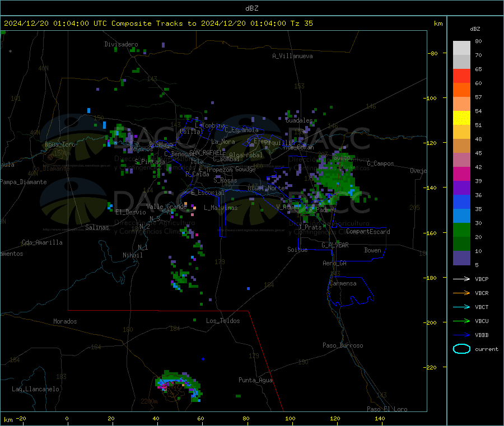Click the cyan VBCT arrow legend icon
Viewport: 504px width, 426px height.
click(461, 307)
